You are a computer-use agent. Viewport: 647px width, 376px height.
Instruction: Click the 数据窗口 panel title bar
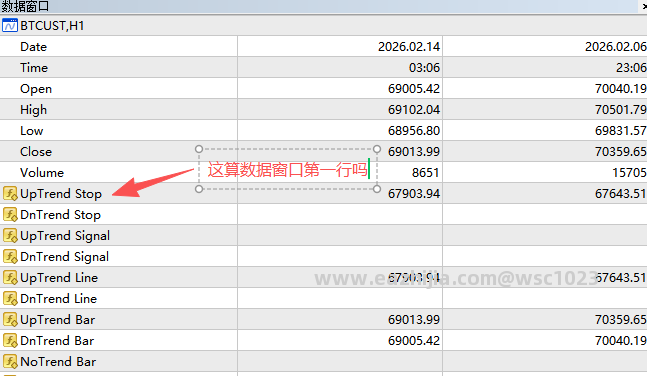click(x=324, y=6)
